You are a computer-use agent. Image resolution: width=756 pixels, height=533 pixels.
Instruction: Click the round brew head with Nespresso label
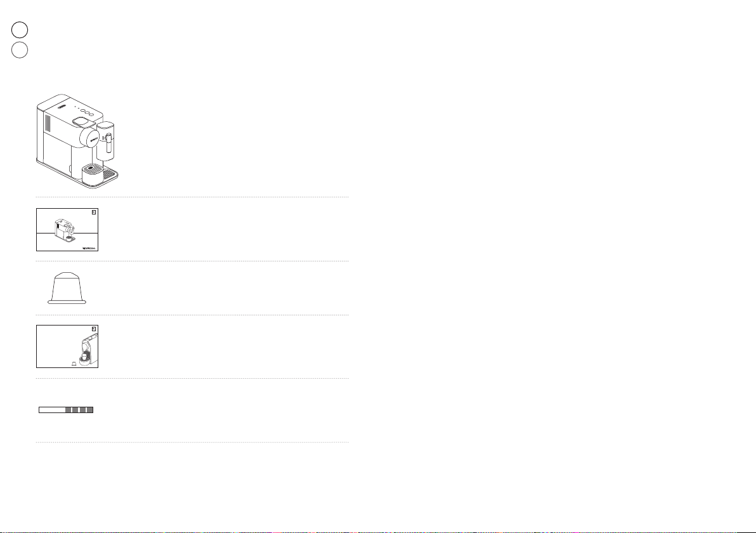point(89,138)
